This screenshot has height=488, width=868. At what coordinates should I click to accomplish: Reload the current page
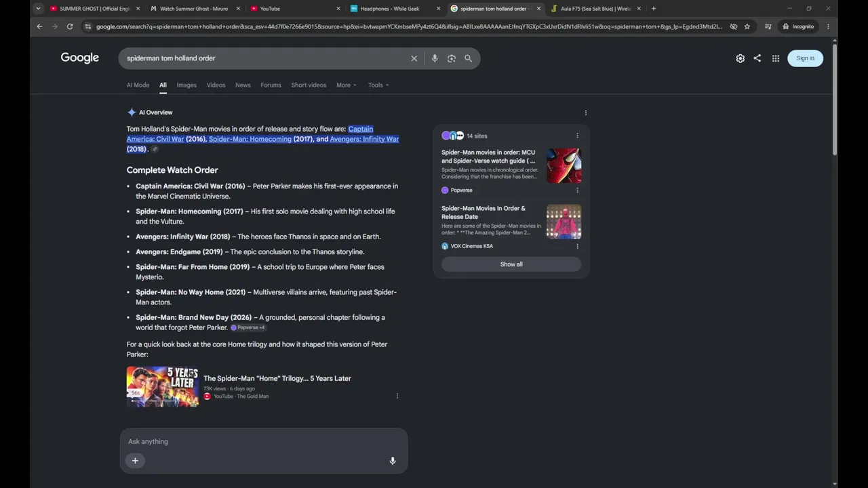click(x=70, y=26)
